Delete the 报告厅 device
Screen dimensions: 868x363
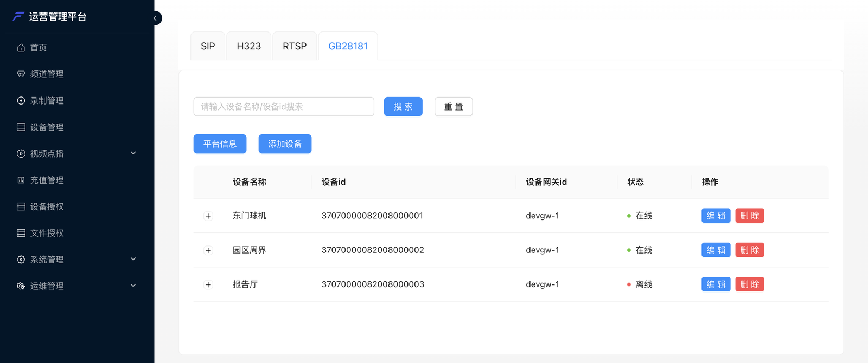(750, 284)
